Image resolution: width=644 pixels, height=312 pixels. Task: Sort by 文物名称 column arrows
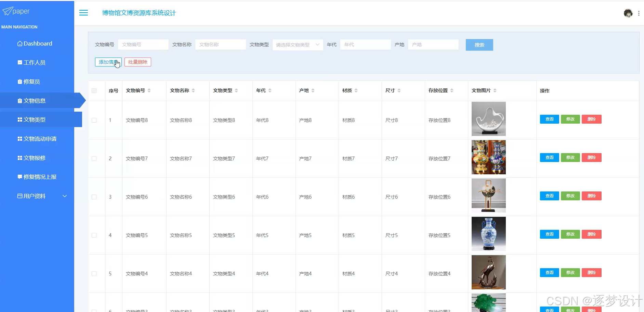click(193, 90)
